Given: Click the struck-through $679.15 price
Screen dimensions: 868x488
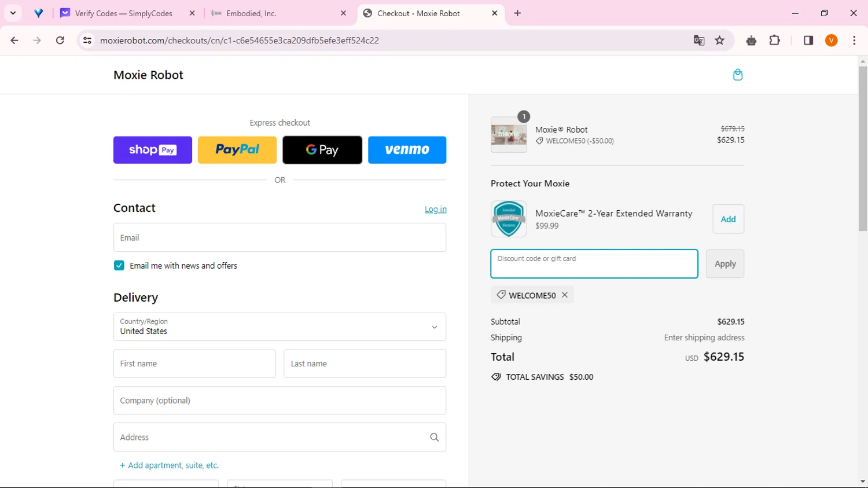Looking at the screenshot, I should [x=733, y=129].
